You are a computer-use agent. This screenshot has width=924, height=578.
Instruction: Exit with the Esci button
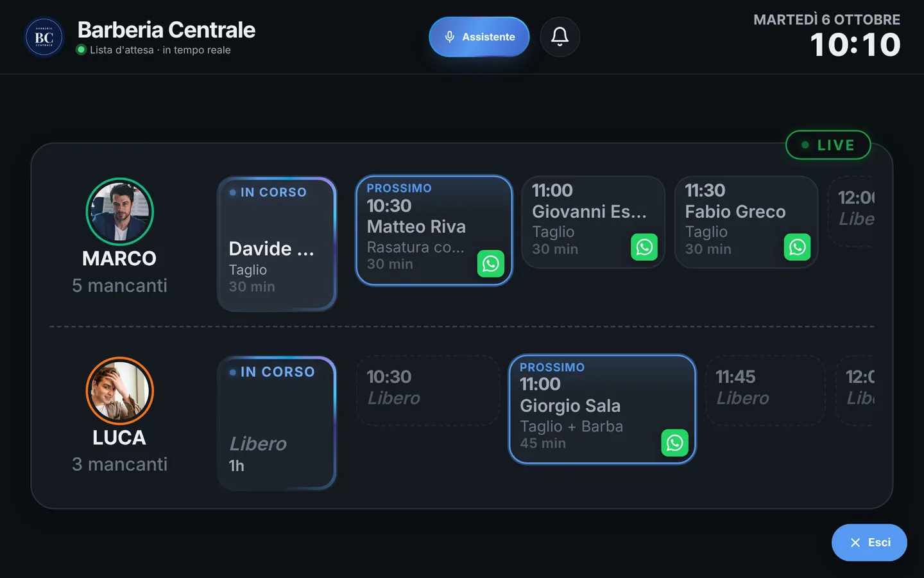click(869, 543)
